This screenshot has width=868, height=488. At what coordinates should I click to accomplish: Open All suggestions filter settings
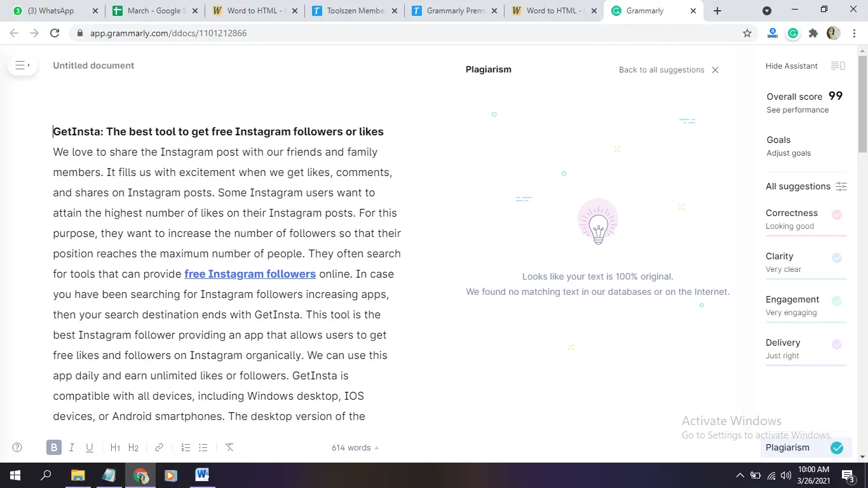click(x=841, y=186)
